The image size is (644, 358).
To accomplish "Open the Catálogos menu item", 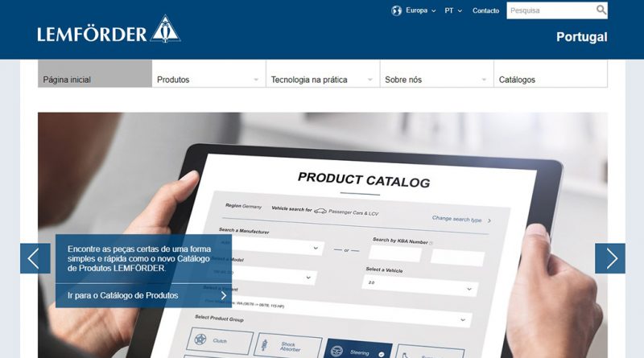I will tap(550, 80).
